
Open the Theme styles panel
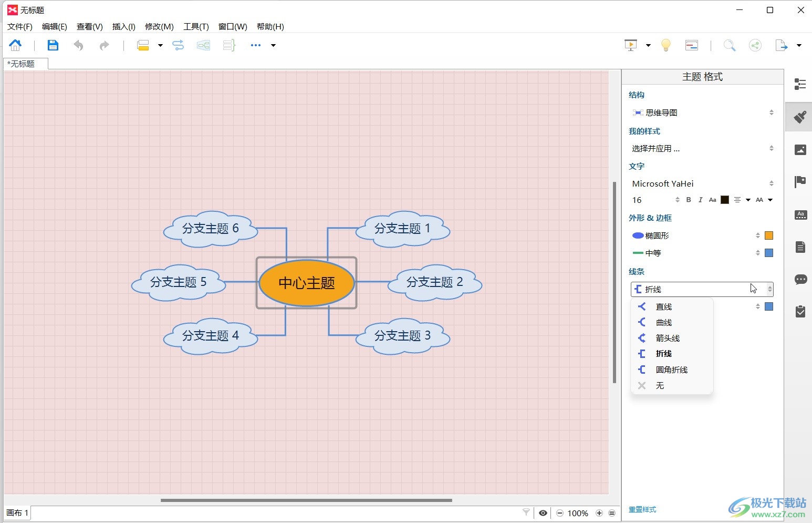[x=800, y=214]
